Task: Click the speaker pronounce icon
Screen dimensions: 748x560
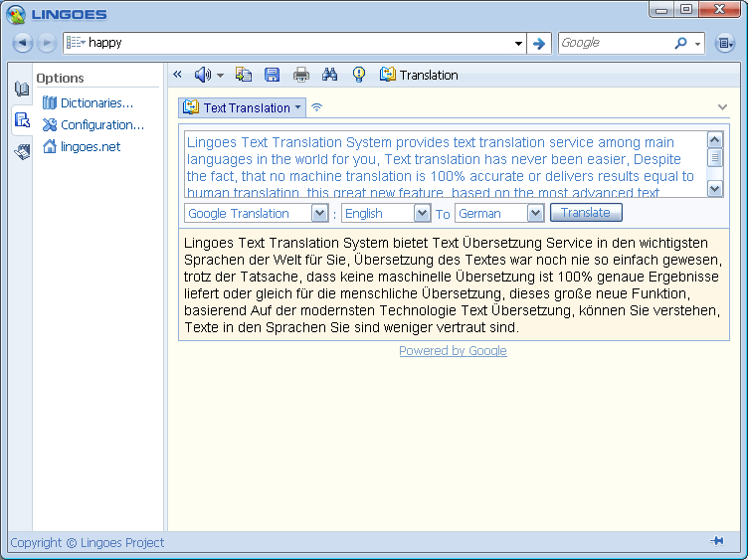Action: (x=203, y=75)
